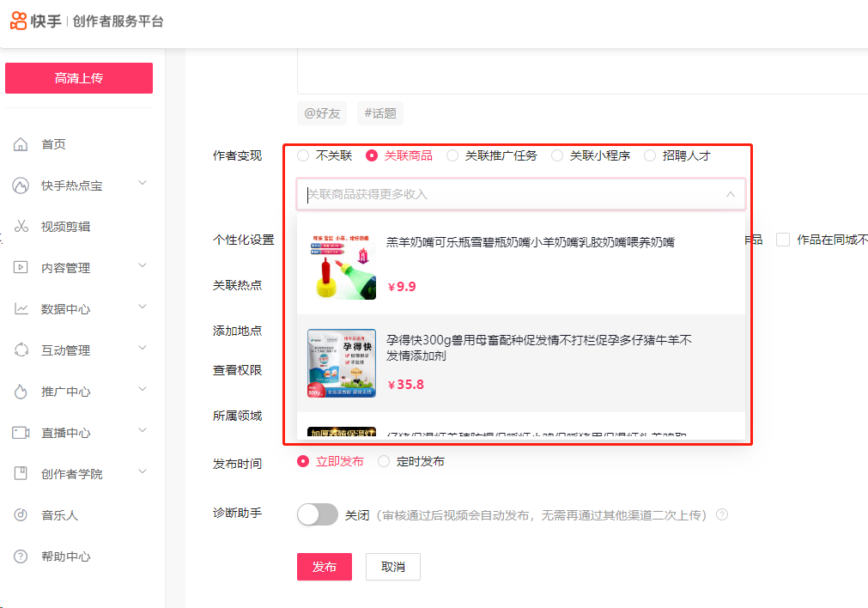
Task: Select the 孕得快300g product thumbnail
Action: [342, 363]
